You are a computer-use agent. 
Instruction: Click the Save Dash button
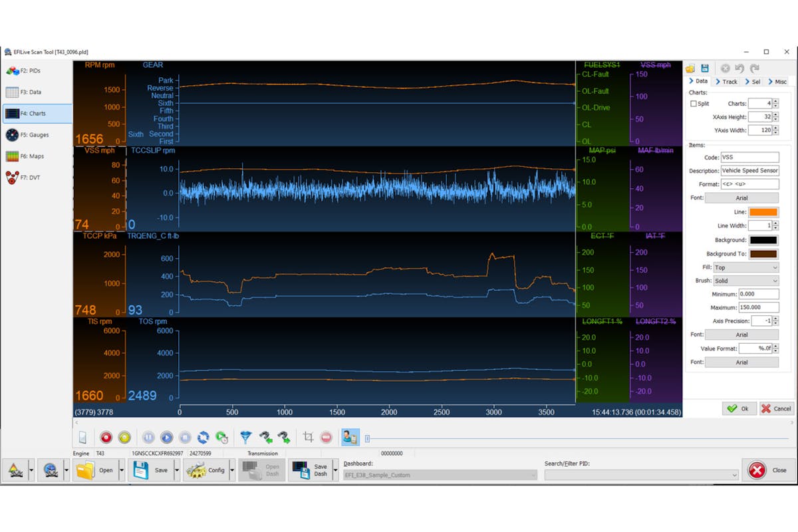pos(311,470)
